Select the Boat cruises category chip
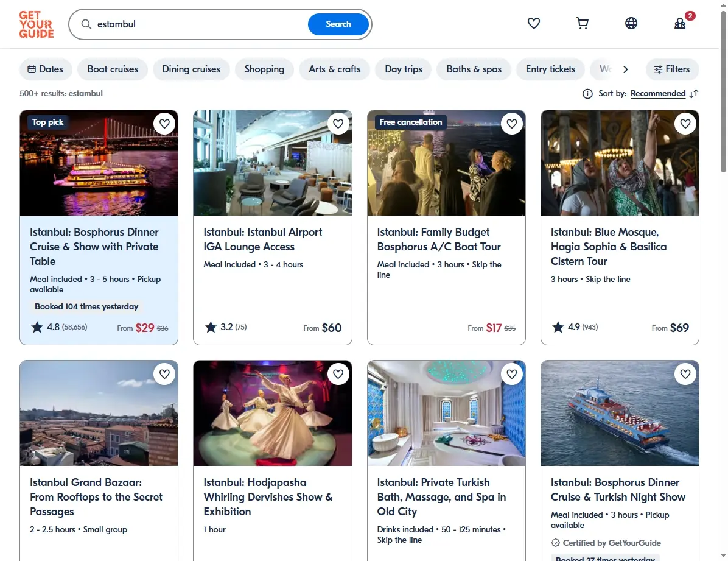The image size is (728, 561). [113, 69]
